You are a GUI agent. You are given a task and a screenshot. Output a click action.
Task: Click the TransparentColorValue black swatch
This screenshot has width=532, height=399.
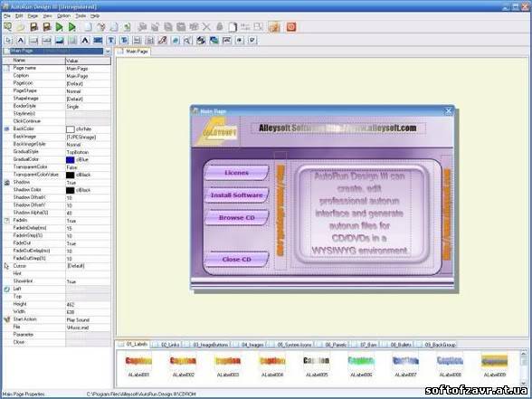click(x=70, y=175)
